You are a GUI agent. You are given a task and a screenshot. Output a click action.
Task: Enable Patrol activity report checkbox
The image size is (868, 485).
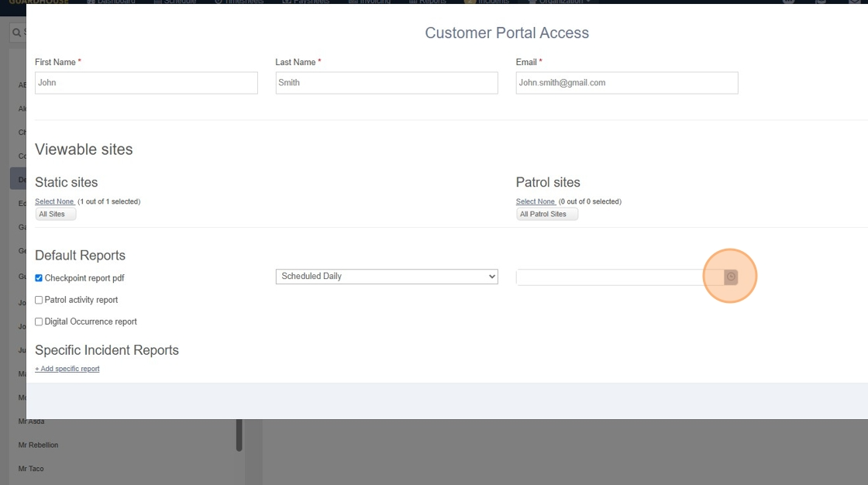point(39,300)
